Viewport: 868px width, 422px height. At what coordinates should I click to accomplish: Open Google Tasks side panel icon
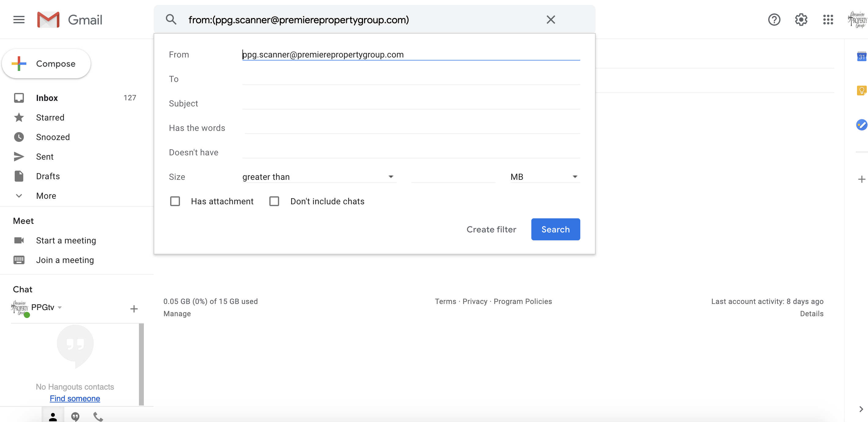pos(861,125)
